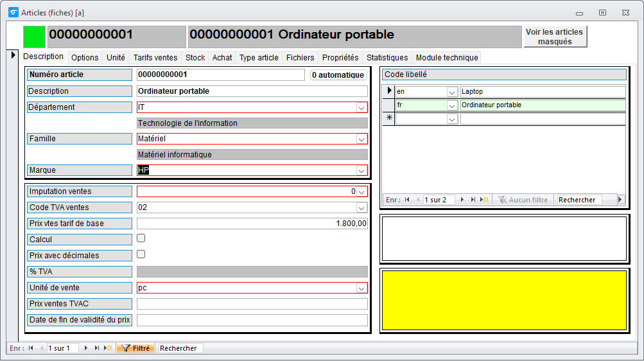This screenshot has width=644, height=361.
Task: Select the new-row asterisk selector in Code libellé
Action: click(x=388, y=118)
